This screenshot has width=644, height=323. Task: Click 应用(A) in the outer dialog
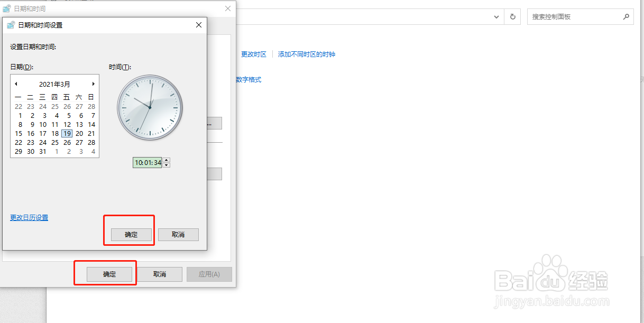[x=209, y=274]
